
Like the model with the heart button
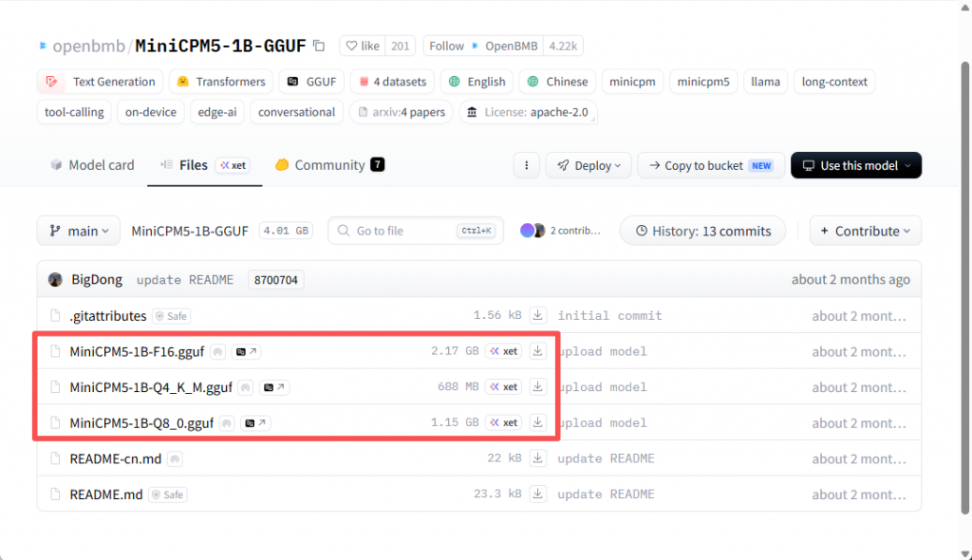point(363,46)
